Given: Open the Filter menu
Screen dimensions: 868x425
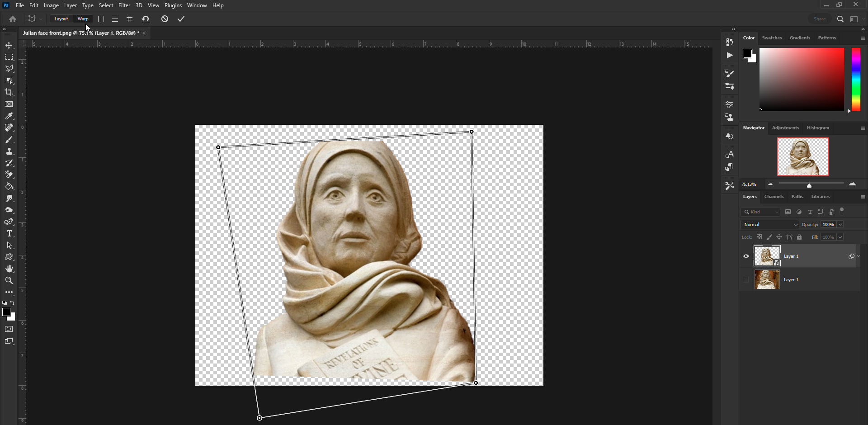Looking at the screenshot, I should [124, 5].
